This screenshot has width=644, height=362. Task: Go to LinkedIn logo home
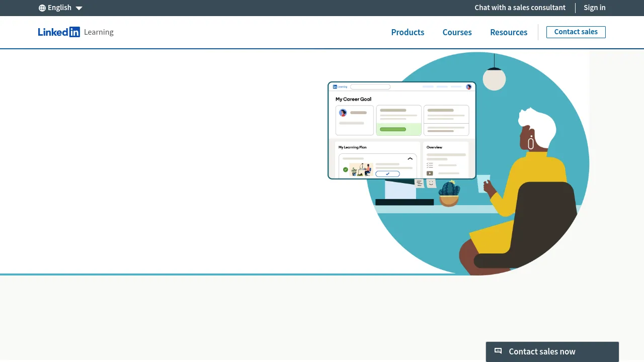[59, 32]
